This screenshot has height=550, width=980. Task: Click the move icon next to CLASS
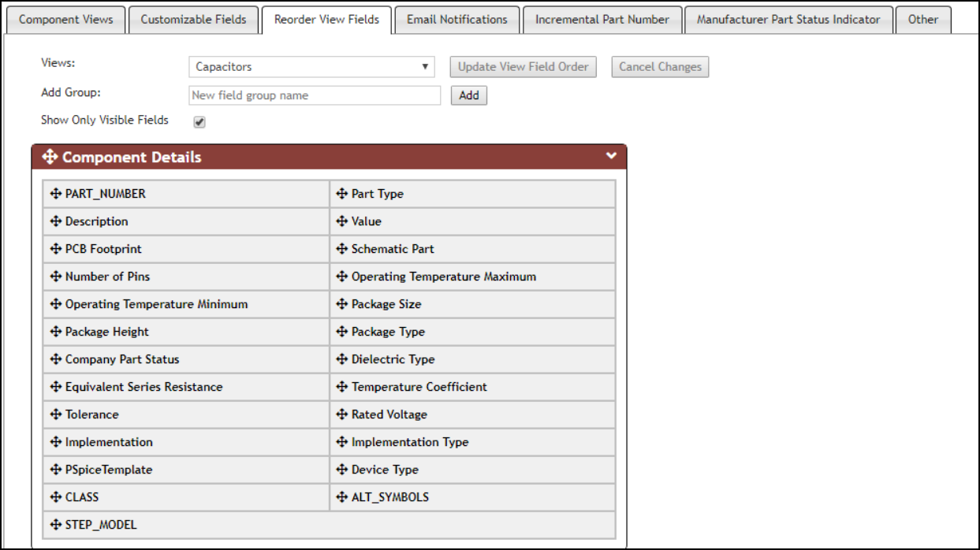pos(54,497)
